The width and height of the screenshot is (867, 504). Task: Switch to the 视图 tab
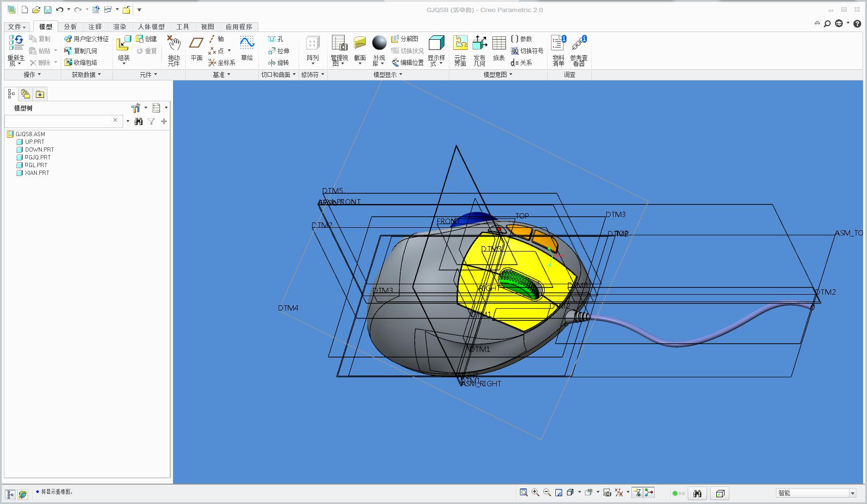pos(207,27)
